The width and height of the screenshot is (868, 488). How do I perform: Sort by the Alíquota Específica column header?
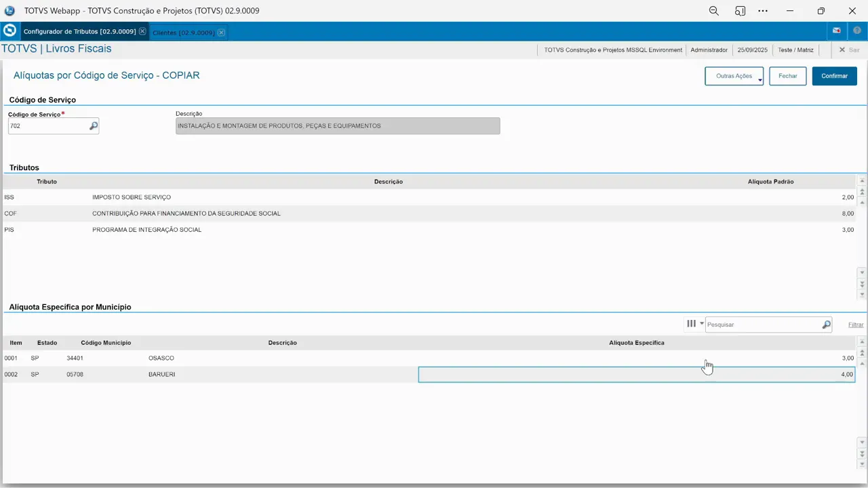click(x=636, y=343)
